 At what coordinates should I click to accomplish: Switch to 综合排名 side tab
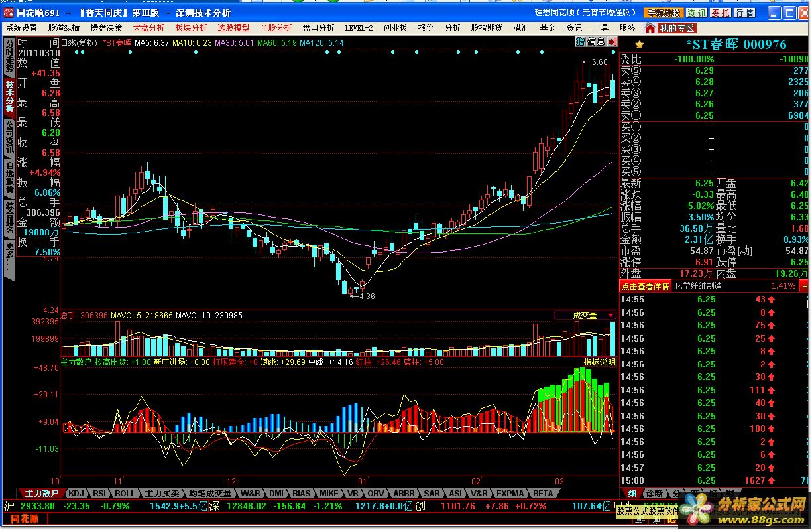[9, 218]
